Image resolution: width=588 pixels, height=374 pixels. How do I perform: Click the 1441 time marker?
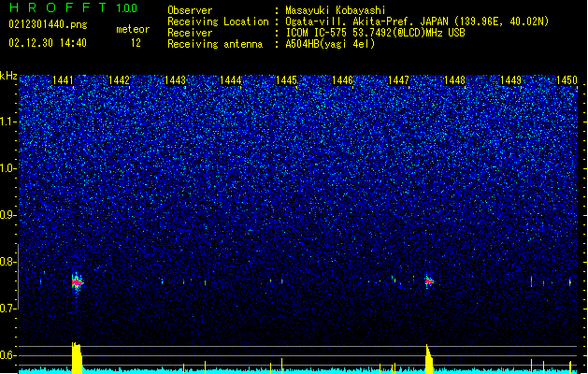pyautogui.click(x=63, y=80)
